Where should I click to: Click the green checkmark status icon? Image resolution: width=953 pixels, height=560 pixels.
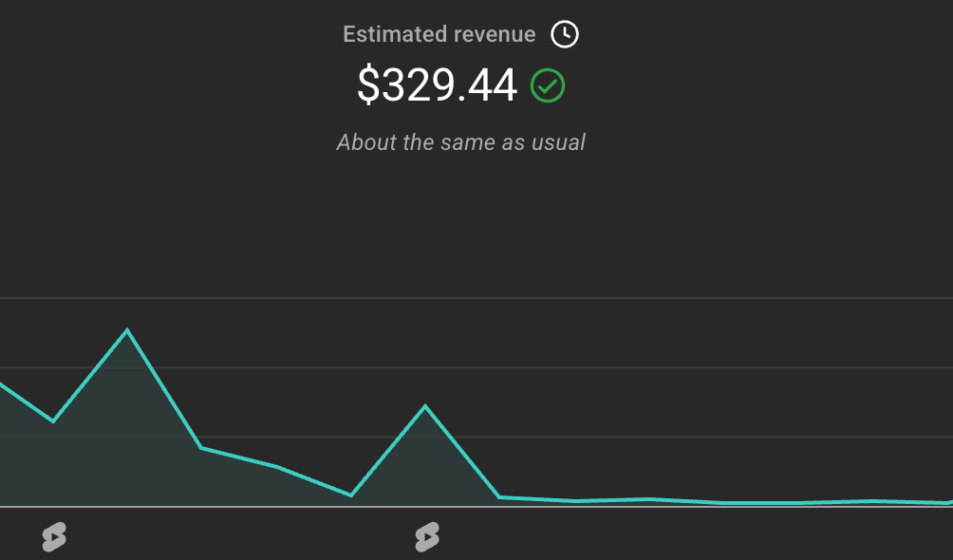click(x=548, y=85)
